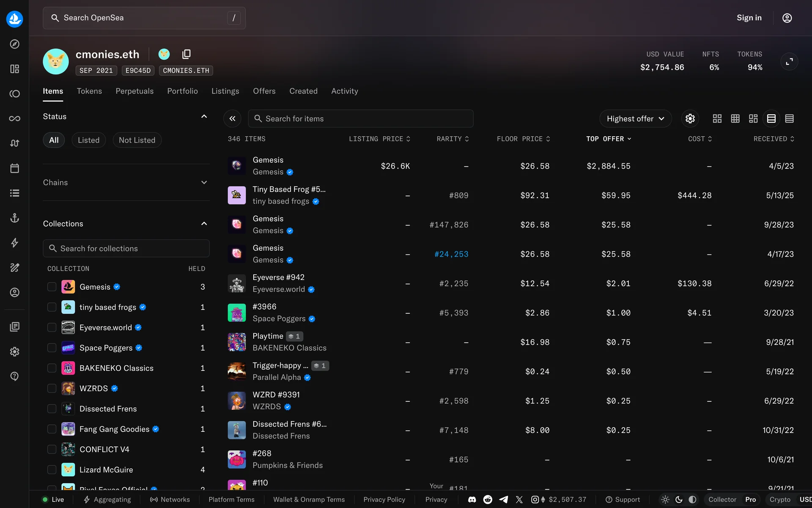Open the Tokens tab

(x=89, y=91)
